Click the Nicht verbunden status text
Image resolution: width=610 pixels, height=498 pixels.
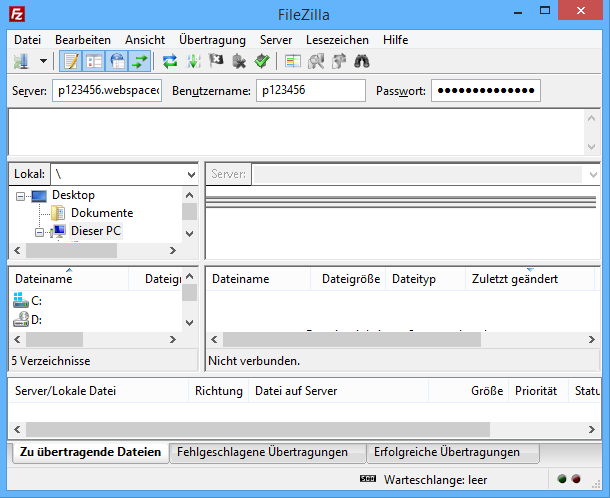click(x=254, y=361)
